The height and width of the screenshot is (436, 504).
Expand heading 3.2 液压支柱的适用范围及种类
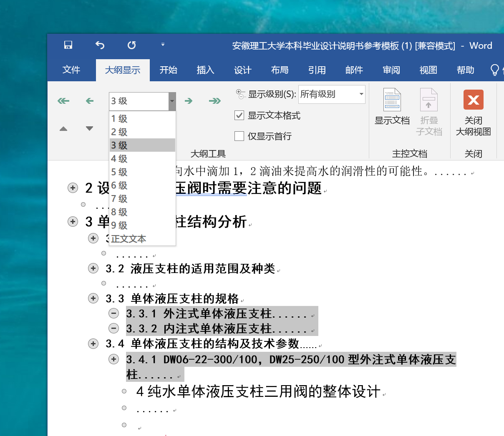click(x=93, y=268)
